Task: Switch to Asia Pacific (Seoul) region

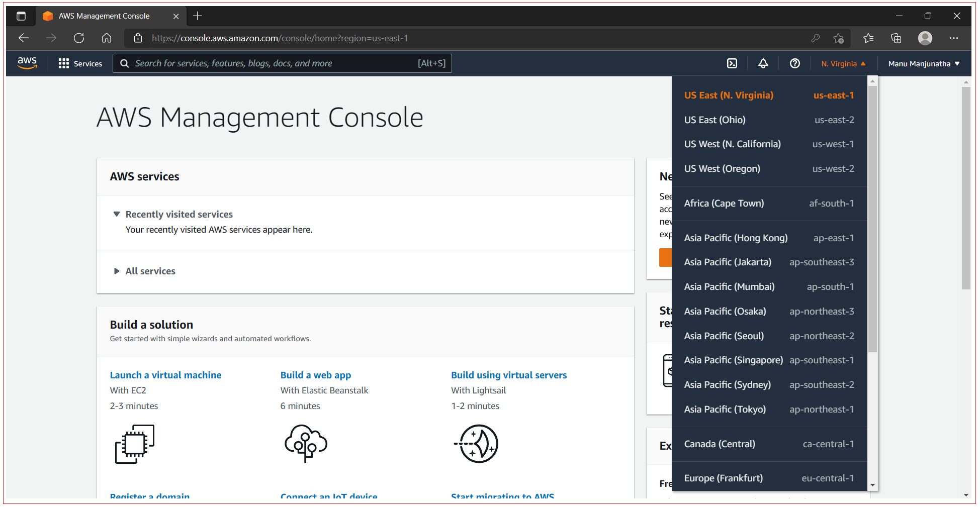Action: point(769,336)
